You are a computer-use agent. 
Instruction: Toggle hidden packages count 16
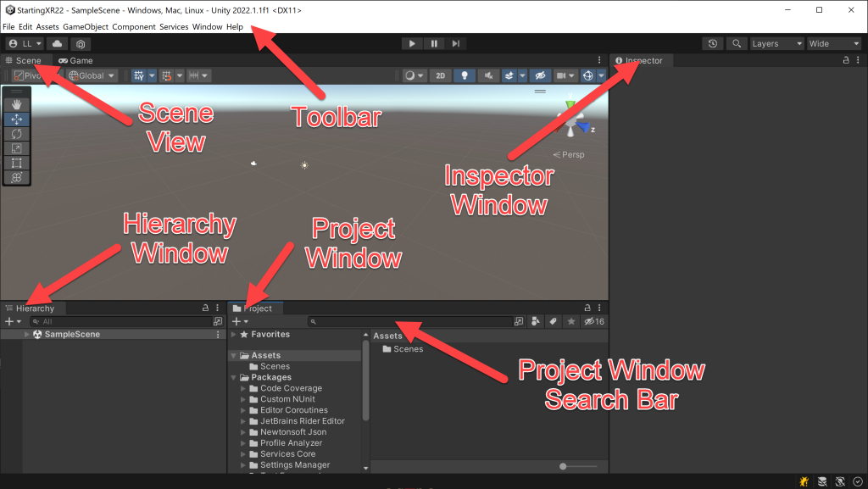click(x=594, y=321)
